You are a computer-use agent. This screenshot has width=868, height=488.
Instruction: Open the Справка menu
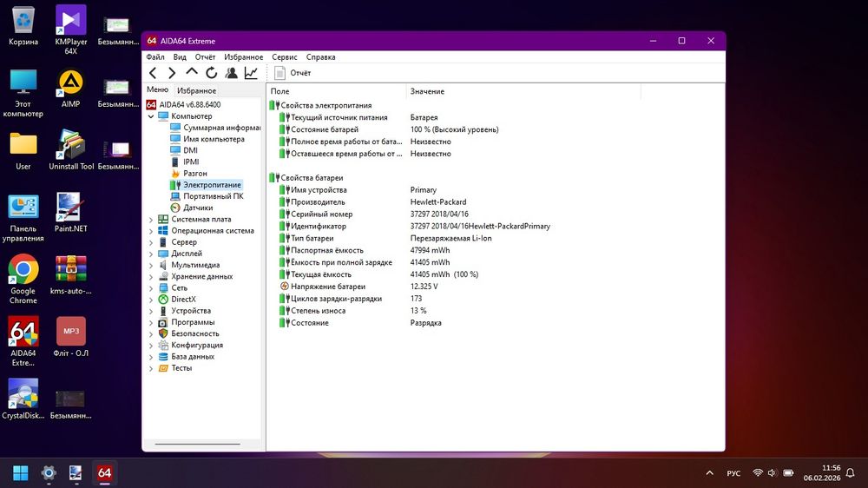tap(320, 57)
